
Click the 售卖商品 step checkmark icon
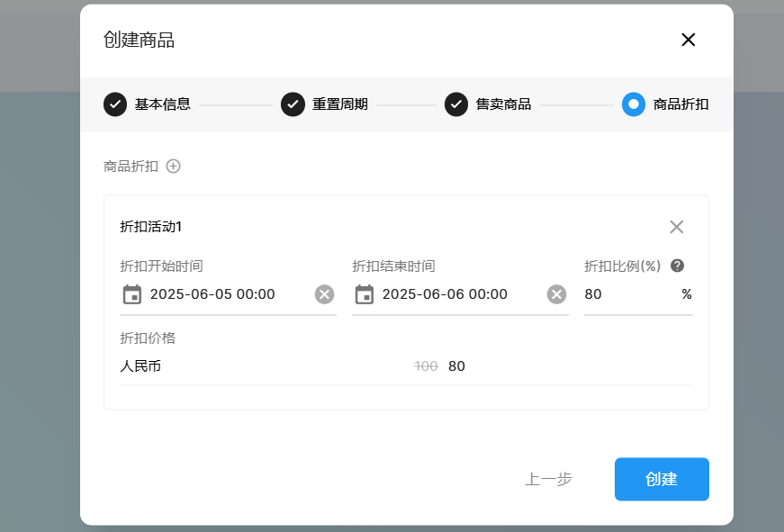pyautogui.click(x=456, y=104)
